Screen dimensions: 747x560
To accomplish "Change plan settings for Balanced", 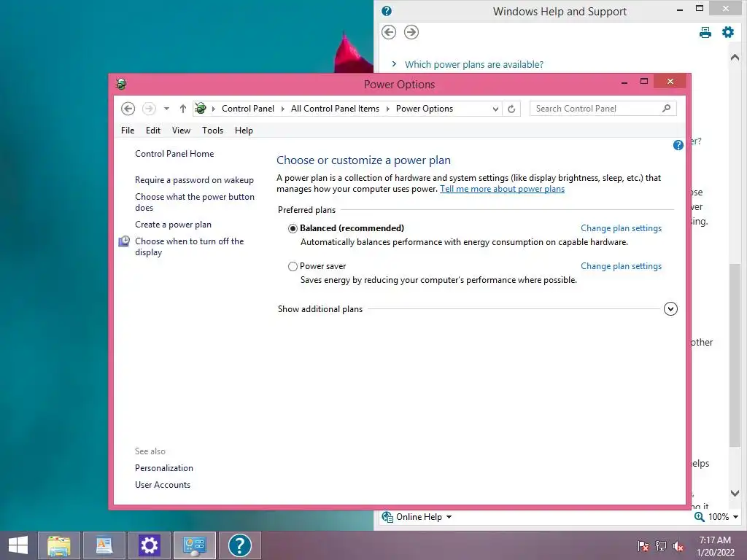I will tap(621, 228).
